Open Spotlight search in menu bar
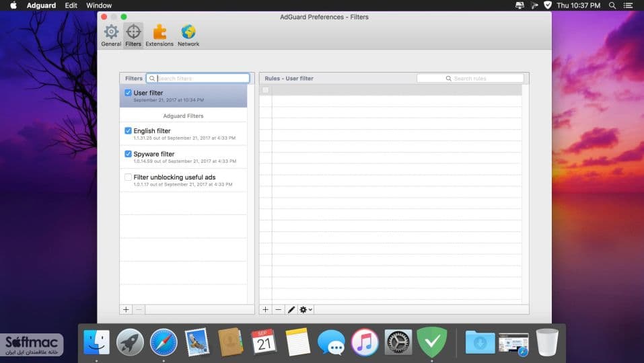 612,5
